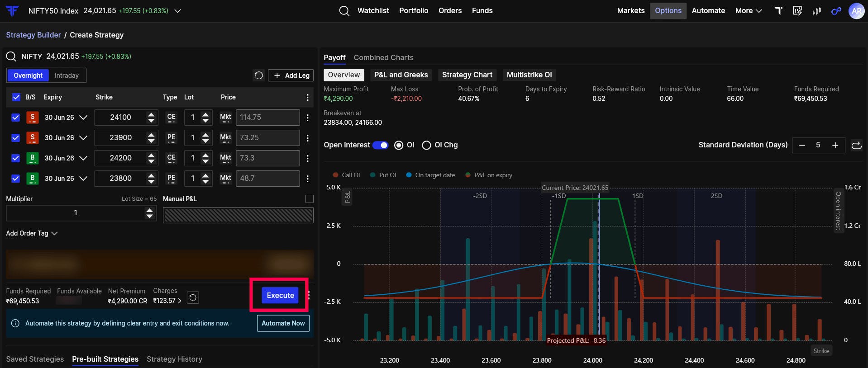Enable the Manual P&L checkbox
Screen dimensions: 868x368
[310, 199]
